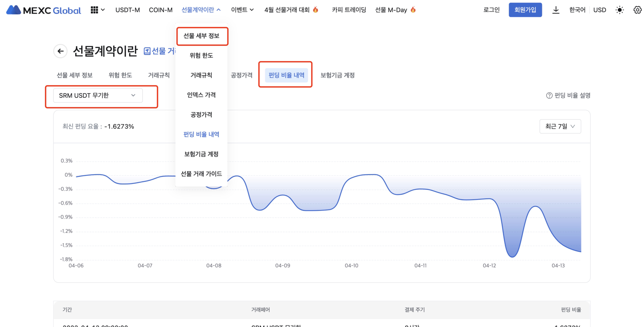Click the 04-12 dip on funding chart
The image size is (644, 327).
(512, 256)
